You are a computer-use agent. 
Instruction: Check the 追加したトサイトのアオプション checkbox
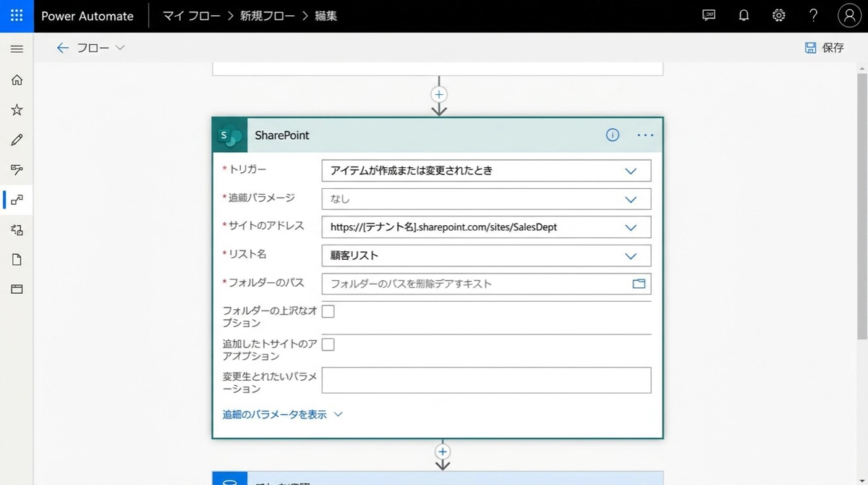click(328, 345)
